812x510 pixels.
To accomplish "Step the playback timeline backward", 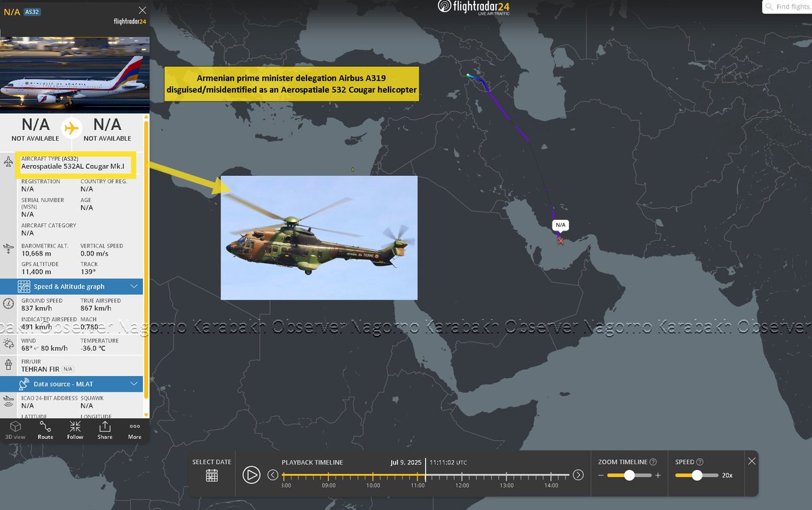I will pyautogui.click(x=273, y=475).
